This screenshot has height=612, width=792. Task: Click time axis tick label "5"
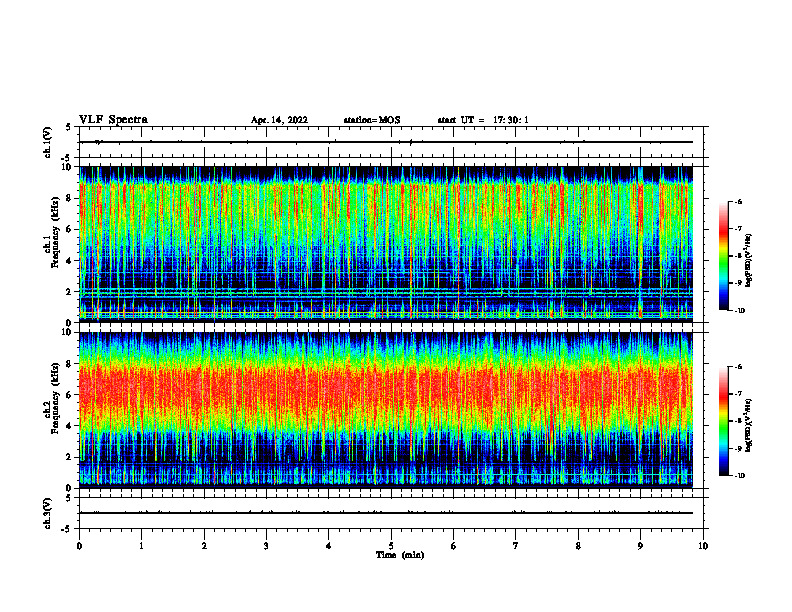tap(391, 546)
